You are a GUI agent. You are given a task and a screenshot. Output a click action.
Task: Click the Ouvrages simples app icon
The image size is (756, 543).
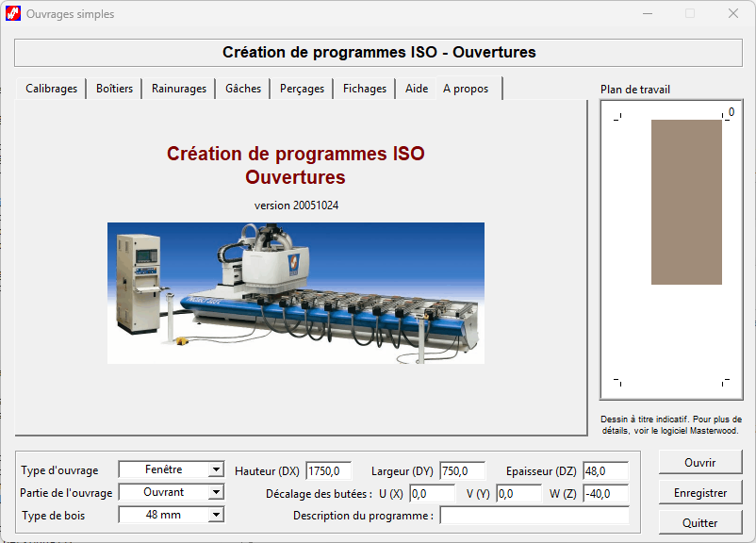13,14
